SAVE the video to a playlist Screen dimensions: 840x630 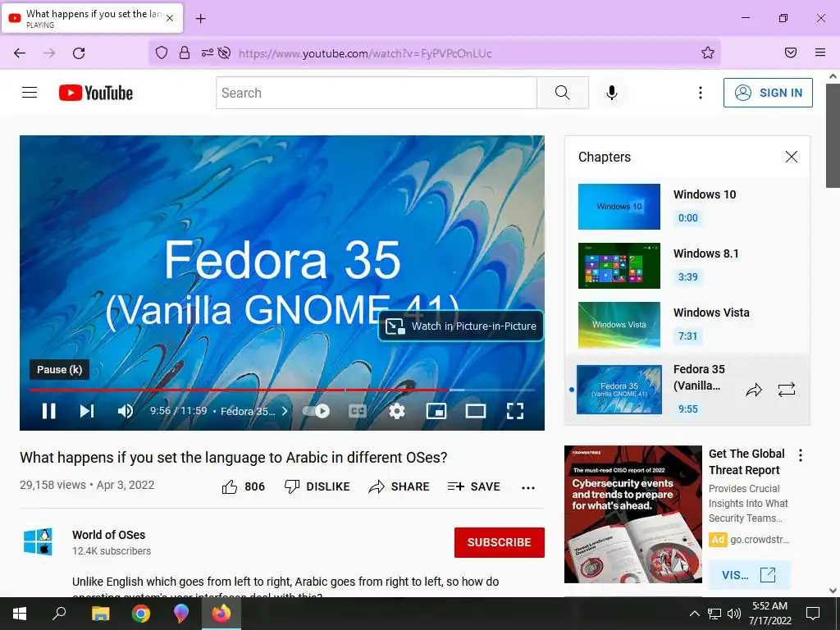[x=473, y=486]
